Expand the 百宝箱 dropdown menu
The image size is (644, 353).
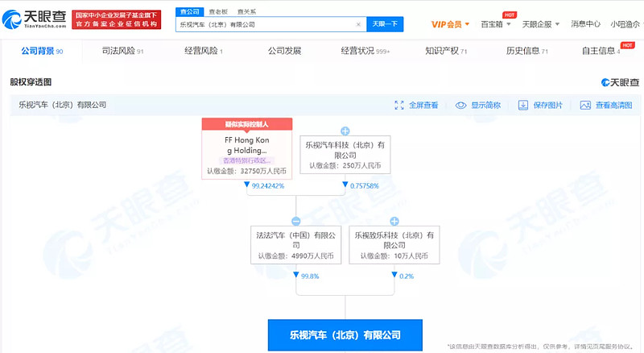[x=496, y=24]
